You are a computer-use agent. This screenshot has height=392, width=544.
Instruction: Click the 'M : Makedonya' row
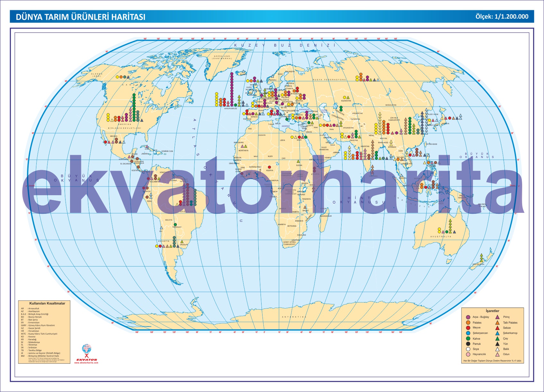click(x=30, y=342)
